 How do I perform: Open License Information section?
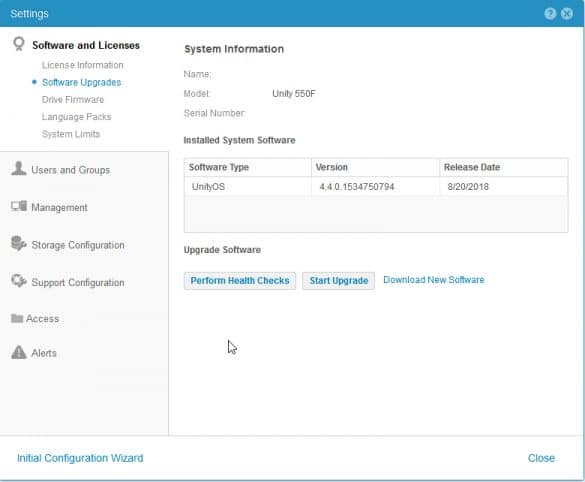pyautogui.click(x=82, y=65)
